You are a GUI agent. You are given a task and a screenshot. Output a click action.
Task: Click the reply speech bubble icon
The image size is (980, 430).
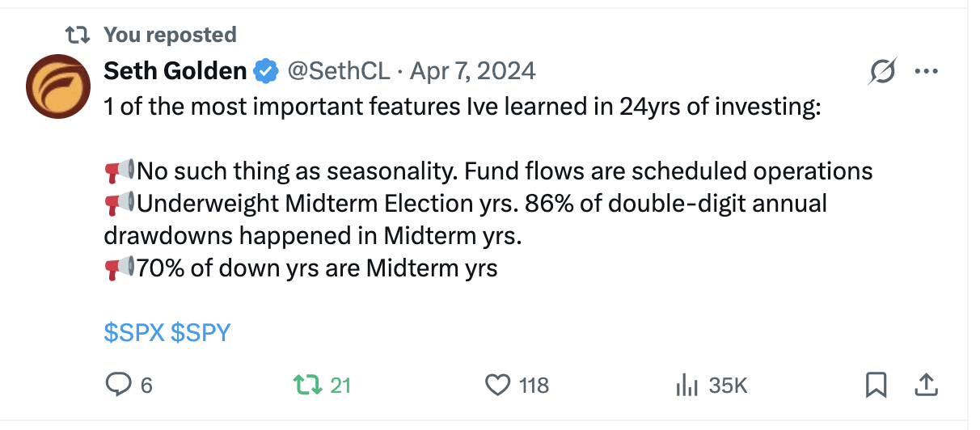click(x=118, y=386)
